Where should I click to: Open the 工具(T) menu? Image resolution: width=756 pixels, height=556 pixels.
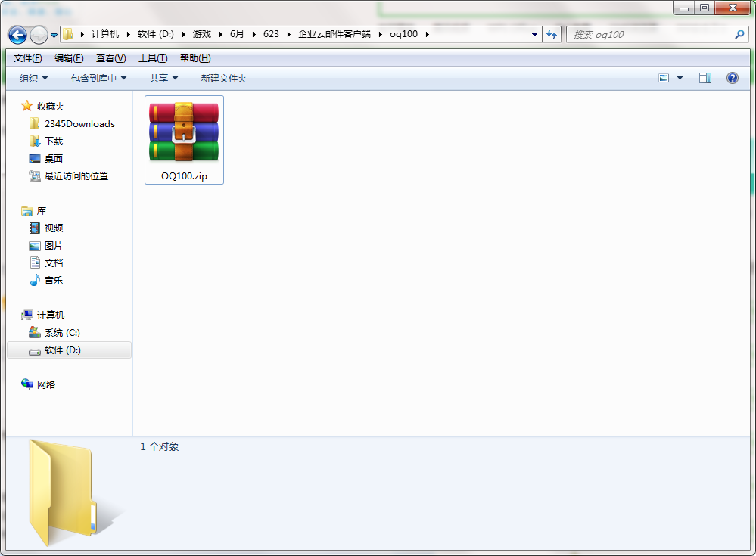pos(153,58)
